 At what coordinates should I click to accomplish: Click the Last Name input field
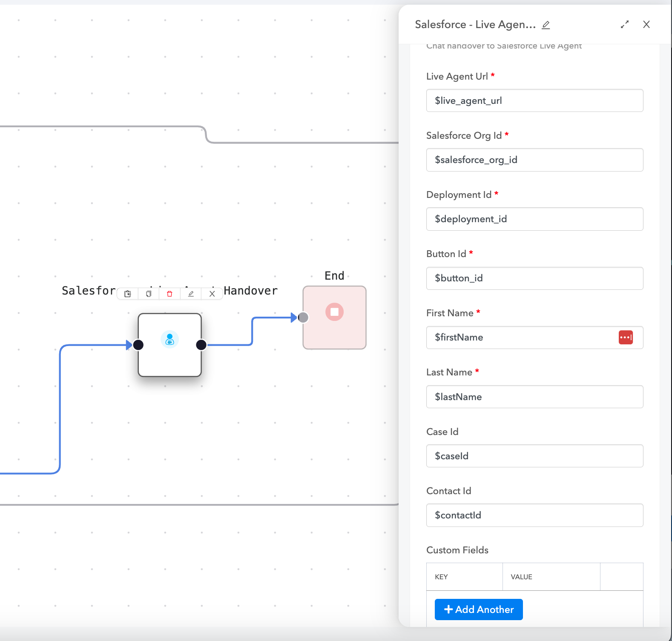tap(534, 397)
